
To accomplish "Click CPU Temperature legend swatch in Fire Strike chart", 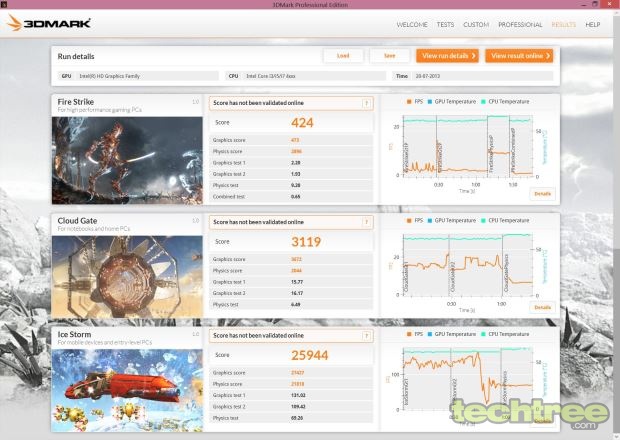I will pos(483,102).
